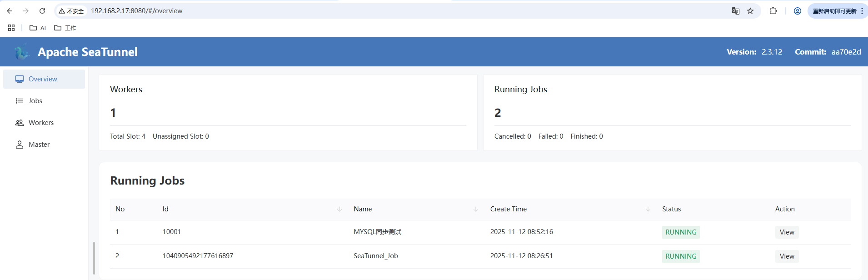Click the list icon beside Jobs
Screen dimensions: 868x280
[20, 101]
